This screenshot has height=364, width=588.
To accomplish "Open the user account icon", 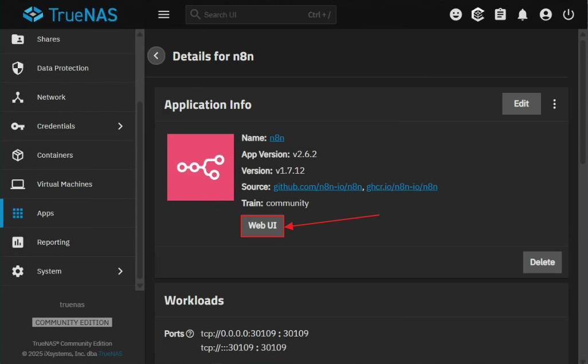I will pos(546,15).
